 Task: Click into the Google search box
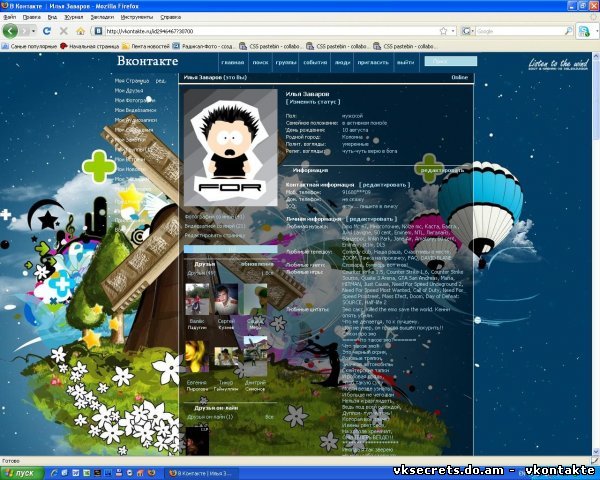click(x=520, y=31)
